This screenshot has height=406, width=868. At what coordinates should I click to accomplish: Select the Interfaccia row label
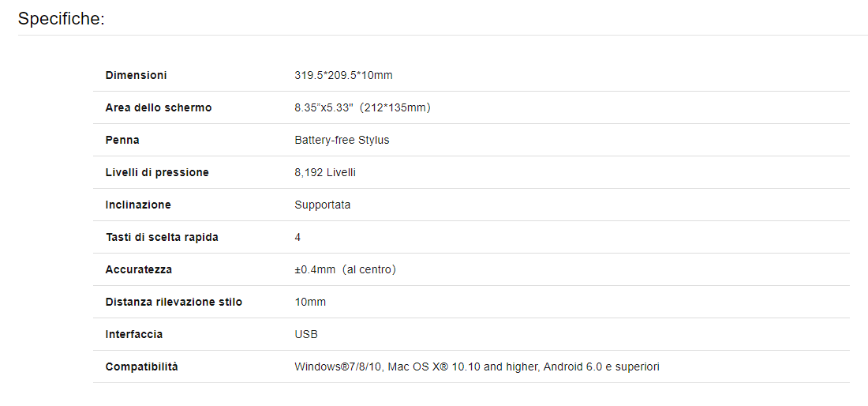click(x=134, y=335)
